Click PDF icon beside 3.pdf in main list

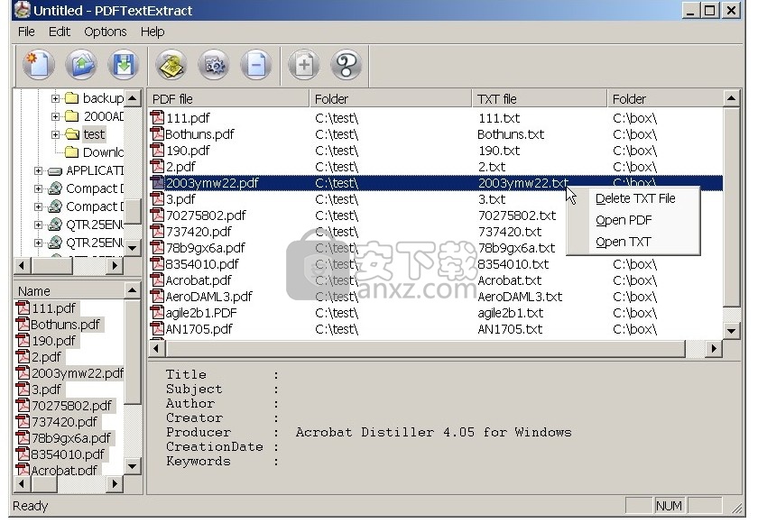[157, 199]
